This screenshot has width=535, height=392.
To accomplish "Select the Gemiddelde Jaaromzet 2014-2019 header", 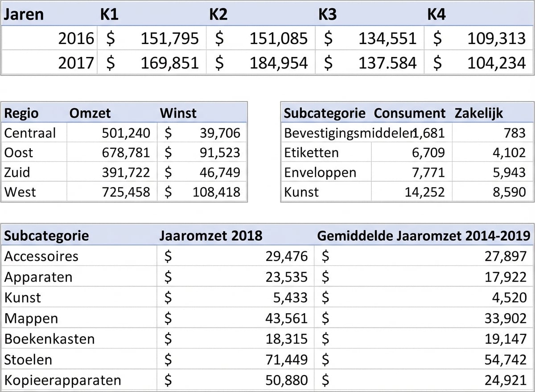I will pos(422,236).
